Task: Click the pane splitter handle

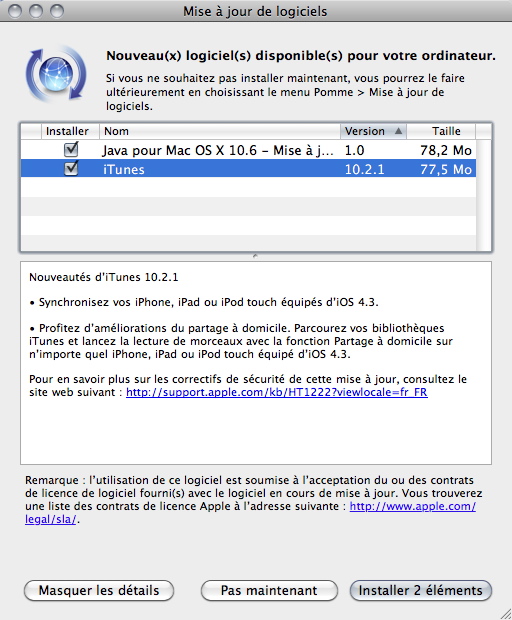Action: coord(255,256)
